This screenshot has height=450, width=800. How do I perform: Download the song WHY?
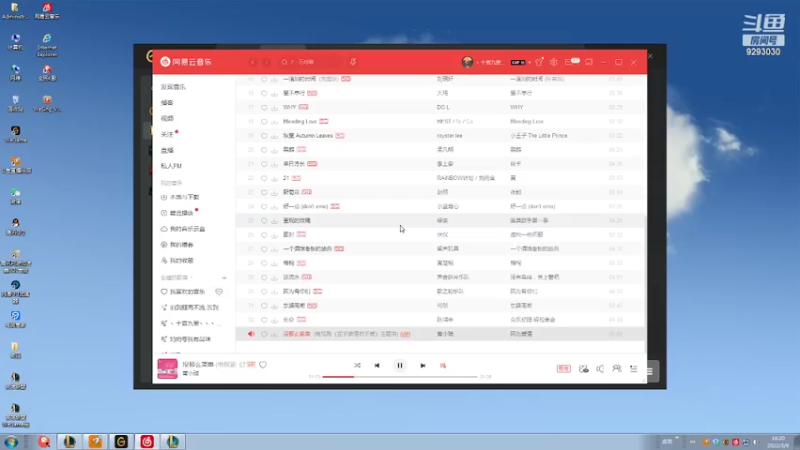click(x=274, y=108)
